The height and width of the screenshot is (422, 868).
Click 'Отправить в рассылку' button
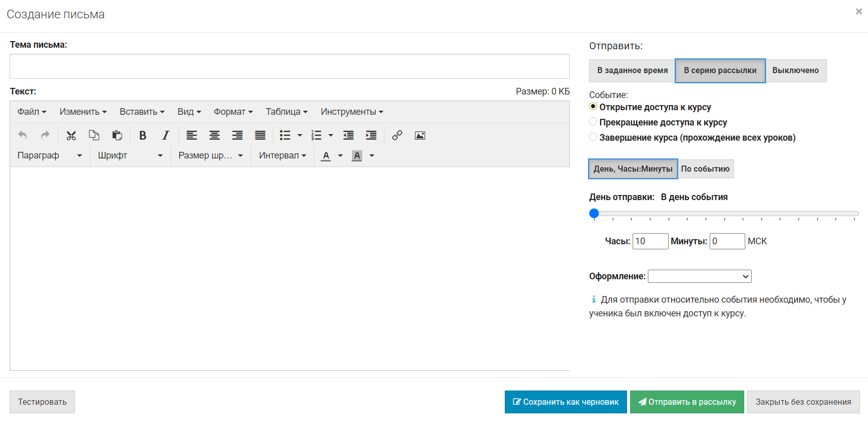687,402
